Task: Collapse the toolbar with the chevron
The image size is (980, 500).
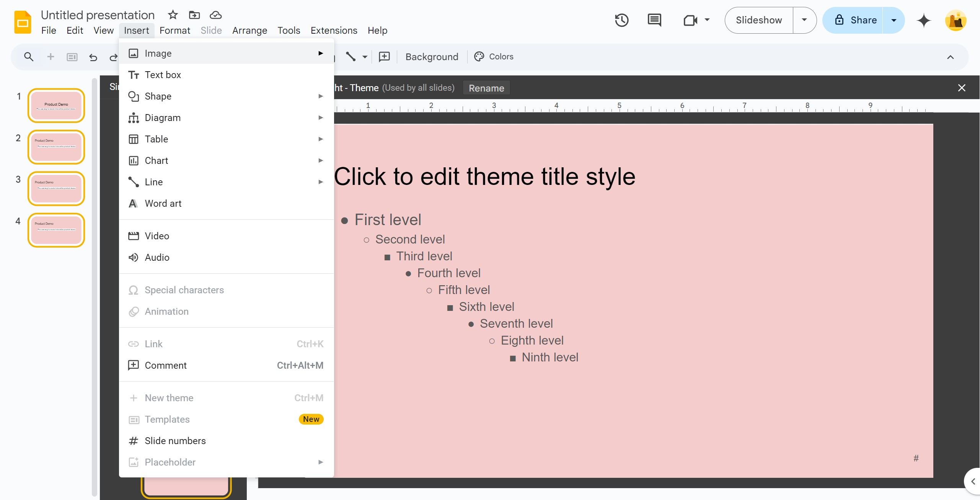Action: tap(950, 57)
